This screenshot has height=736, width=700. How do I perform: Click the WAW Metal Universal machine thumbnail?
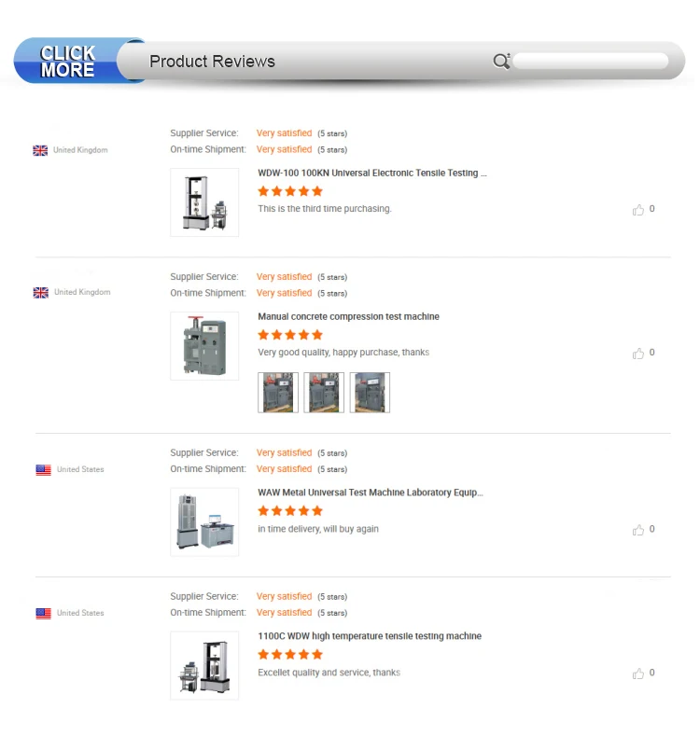coord(204,522)
